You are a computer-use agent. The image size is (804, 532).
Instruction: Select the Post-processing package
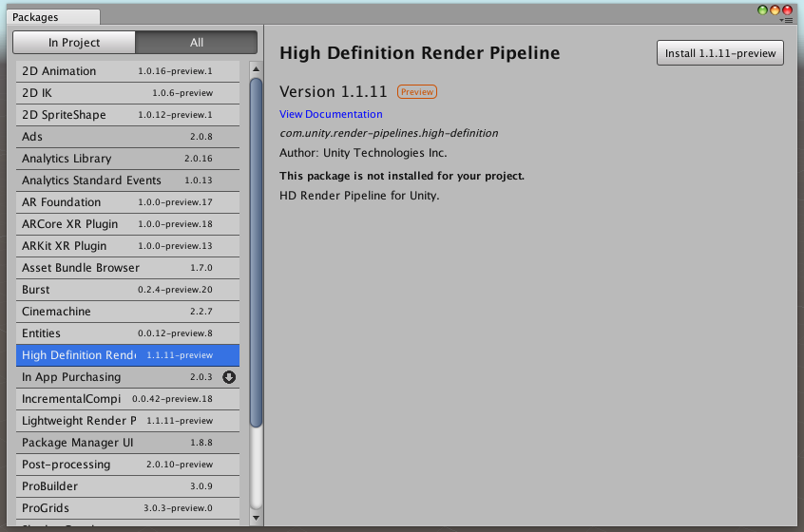click(127, 465)
